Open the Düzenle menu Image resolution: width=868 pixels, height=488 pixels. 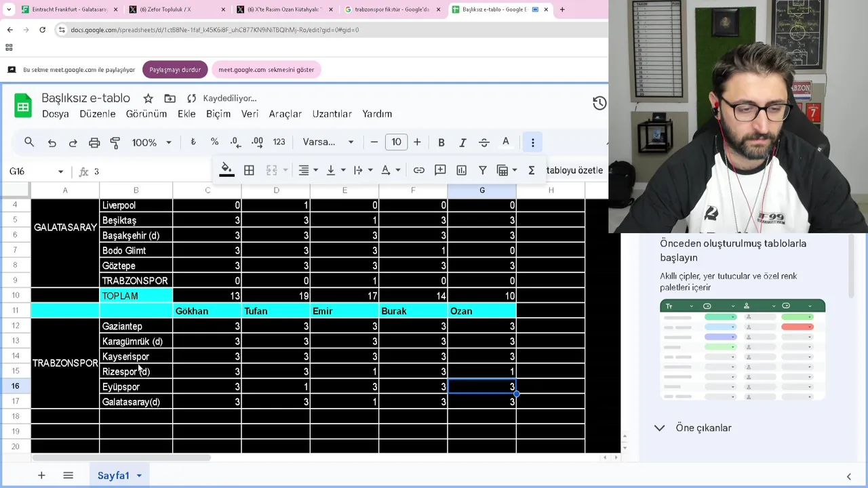pos(98,114)
